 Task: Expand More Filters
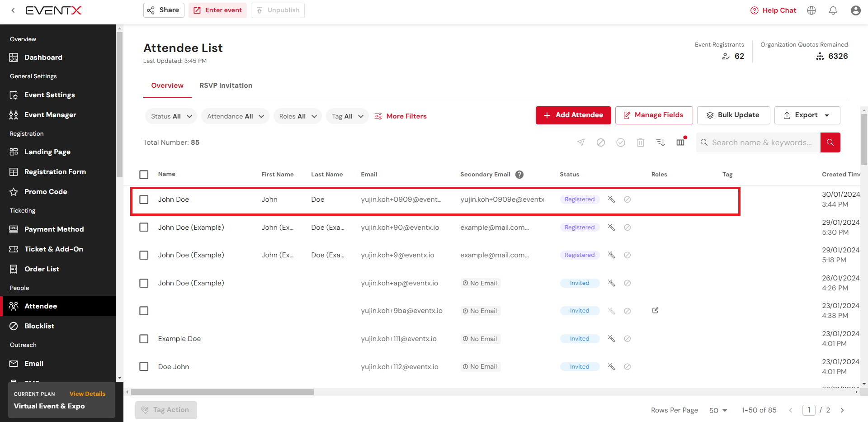click(x=401, y=116)
